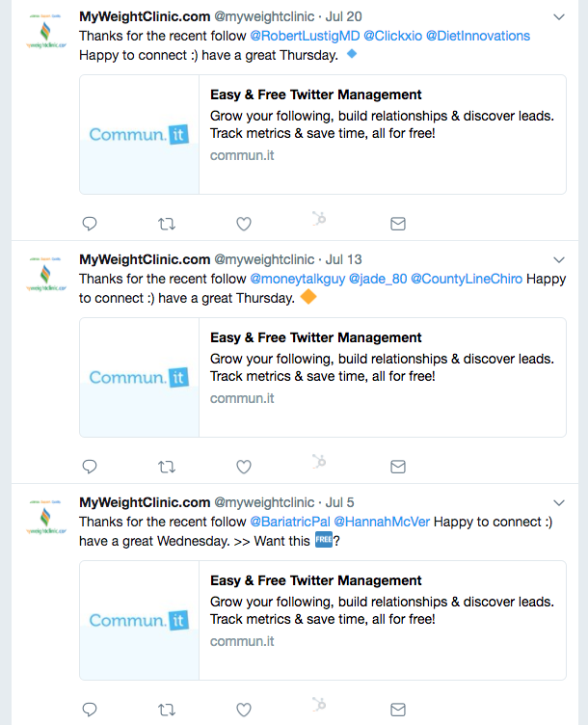Visit the @CountyLineChiro profile mention
The image size is (588, 725).
467,279
